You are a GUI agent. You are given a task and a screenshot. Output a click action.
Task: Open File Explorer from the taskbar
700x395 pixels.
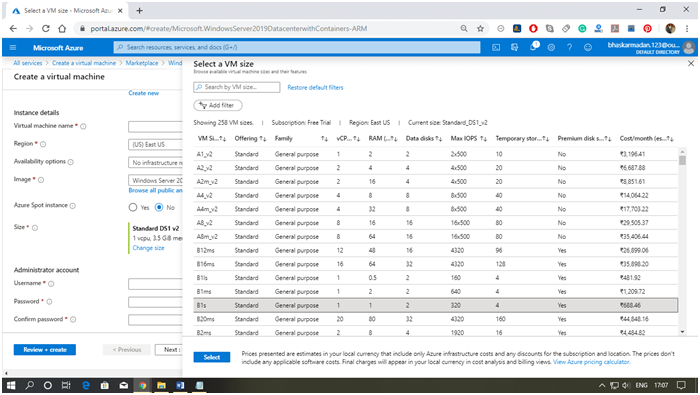[161, 385]
